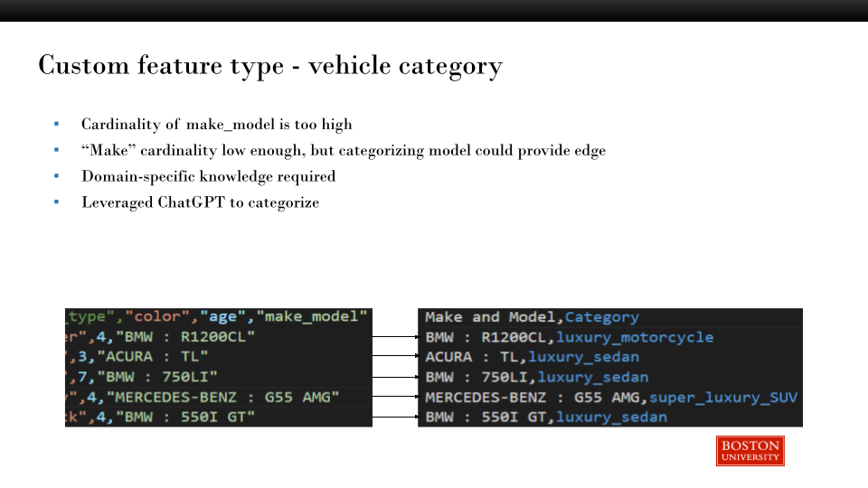Image resolution: width=868 pixels, height=488 pixels.
Task: Click the Boston University logo
Action: coord(750,451)
